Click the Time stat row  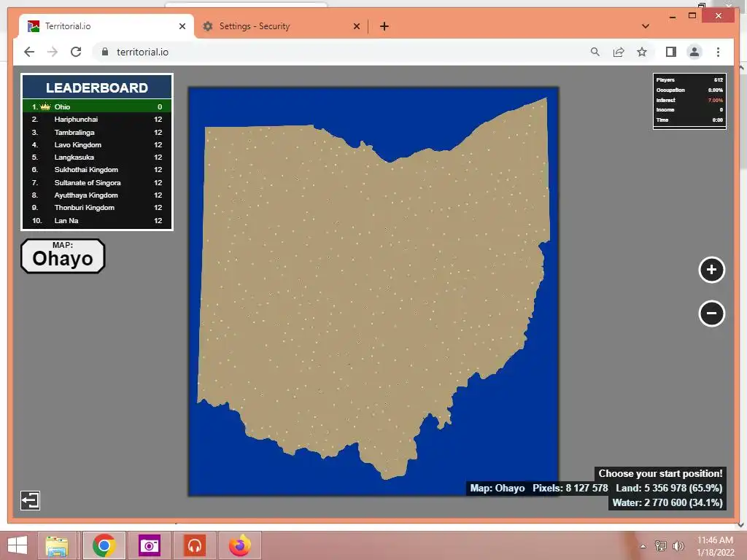click(x=689, y=120)
